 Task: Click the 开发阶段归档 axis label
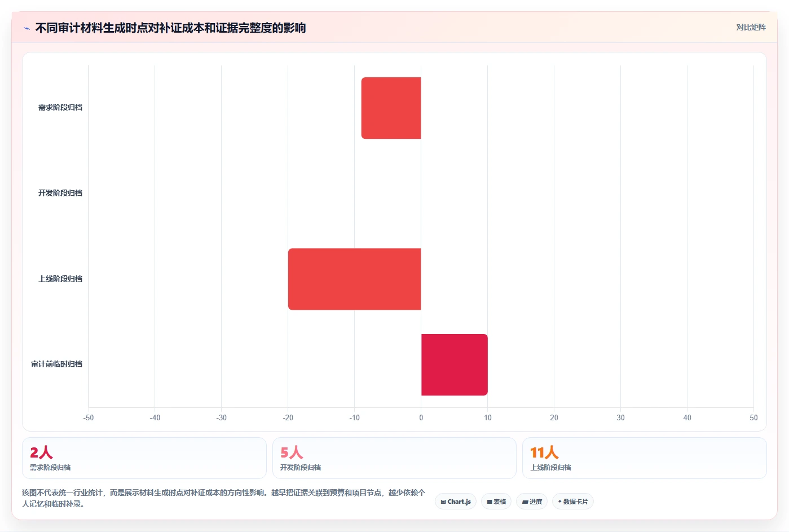pyautogui.click(x=60, y=193)
